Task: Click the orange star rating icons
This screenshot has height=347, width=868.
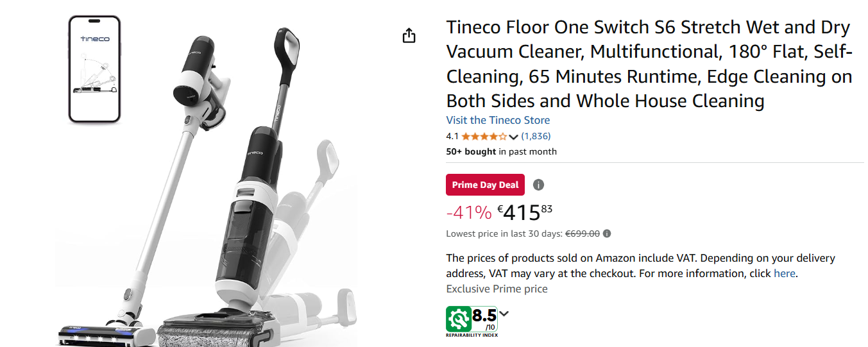Action: pos(484,136)
